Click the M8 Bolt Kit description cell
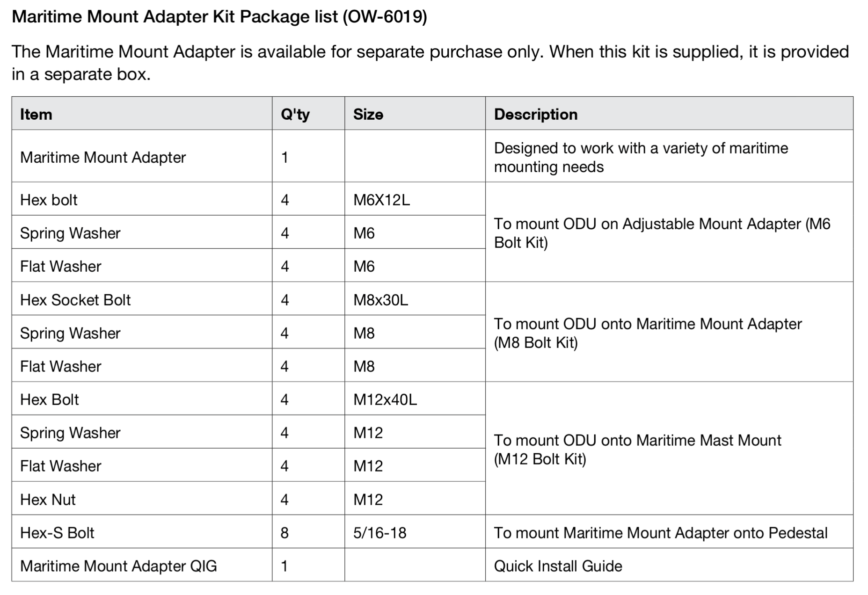 (669, 332)
